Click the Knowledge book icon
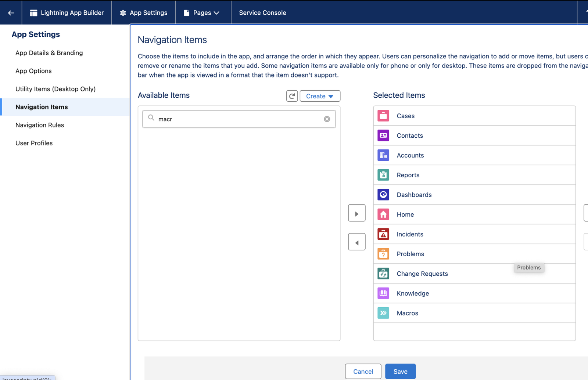 tap(383, 293)
